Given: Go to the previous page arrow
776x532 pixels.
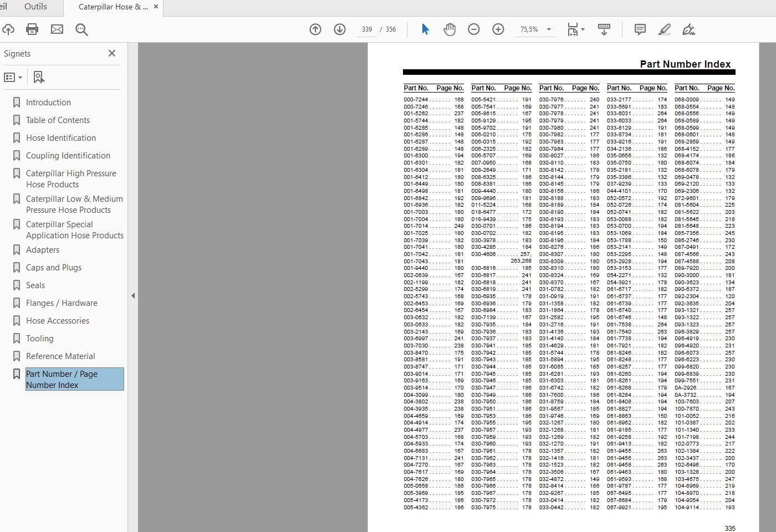Looking at the screenshot, I should click(x=315, y=29).
